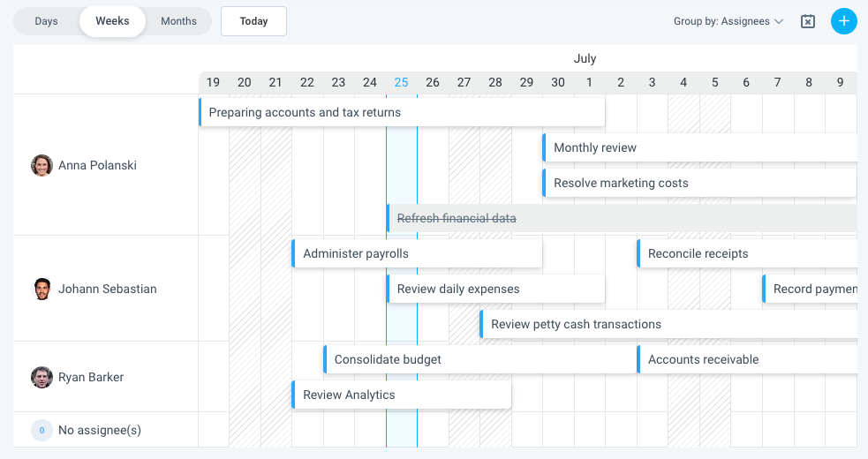Screen dimensions: 868x459
Task: Select the highlighted date 25 in header
Action: point(402,82)
